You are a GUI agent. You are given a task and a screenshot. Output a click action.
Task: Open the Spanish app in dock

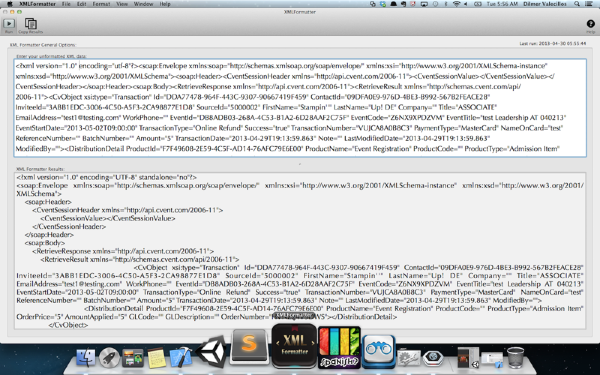(339, 347)
